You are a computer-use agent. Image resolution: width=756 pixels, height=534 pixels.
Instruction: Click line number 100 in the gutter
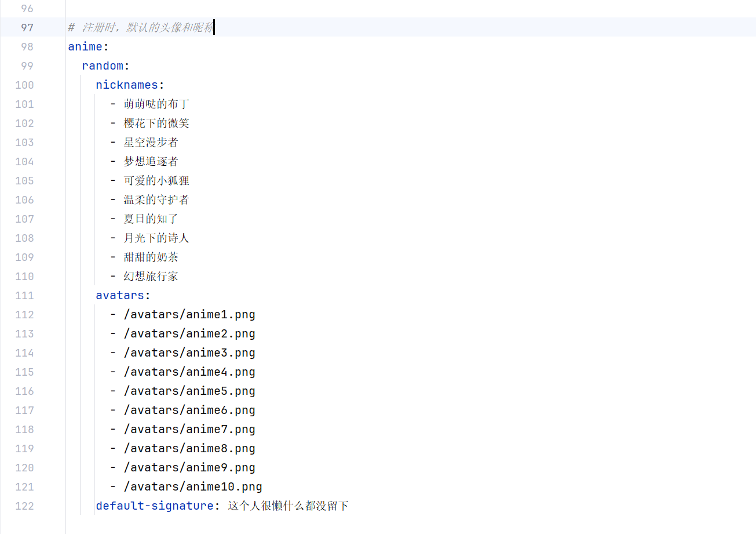(24, 85)
